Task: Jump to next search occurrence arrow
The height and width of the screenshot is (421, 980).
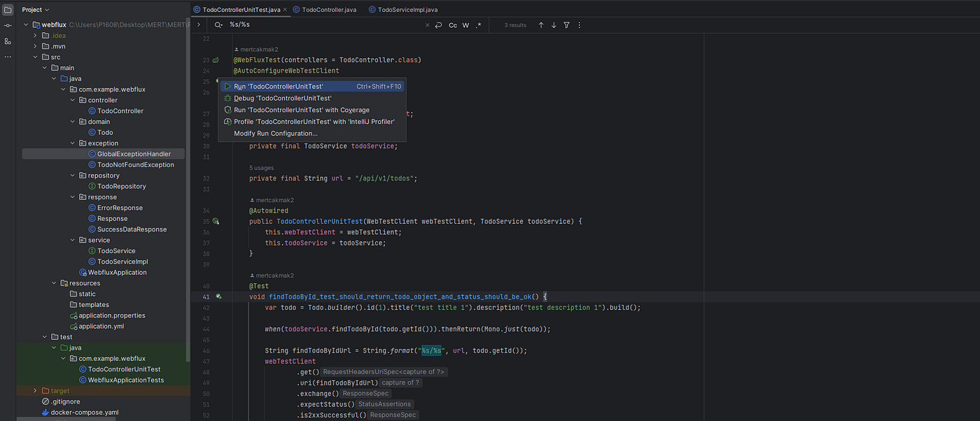Action: [x=554, y=25]
